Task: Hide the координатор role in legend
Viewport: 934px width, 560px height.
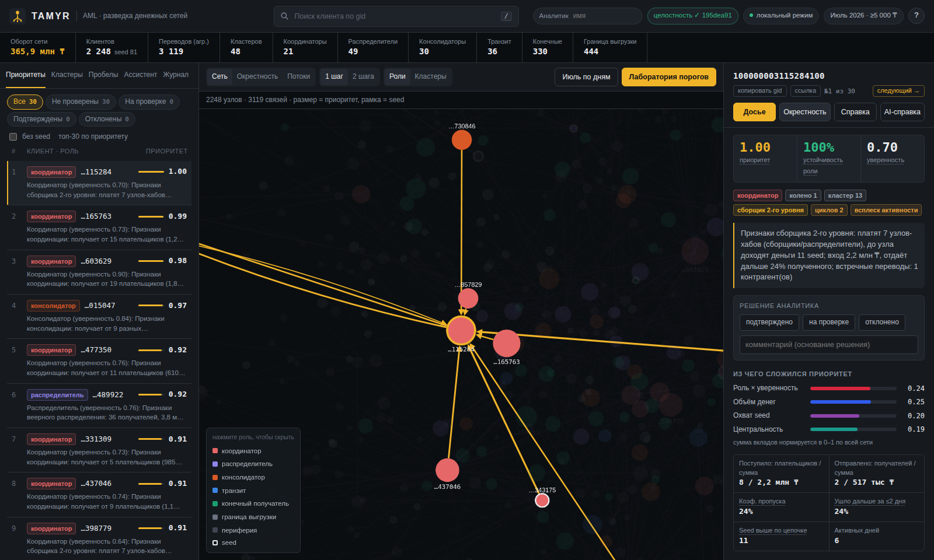Action: [x=237, y=451]
